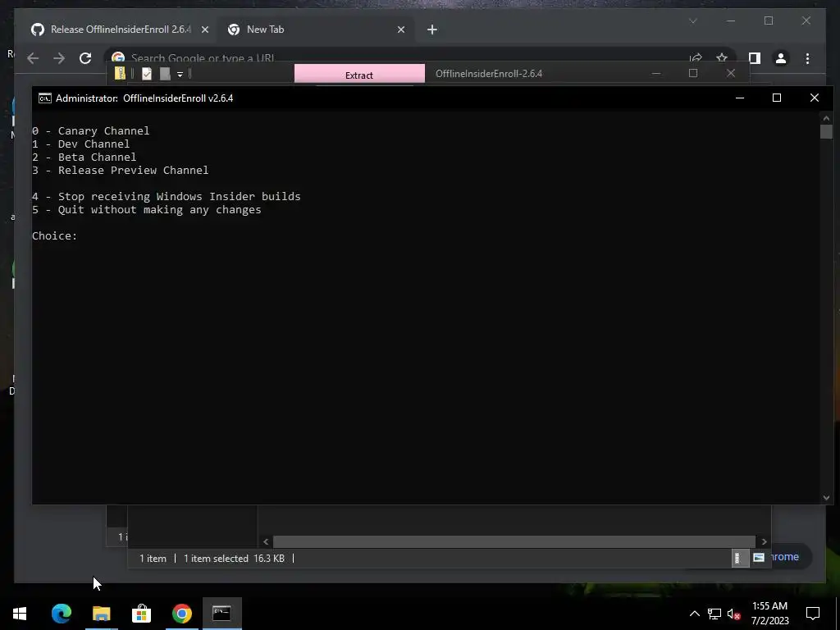The image size is (840, 630).
Task: Open a new Chrome tab with plus button
Action: click(x=432, y=30)
